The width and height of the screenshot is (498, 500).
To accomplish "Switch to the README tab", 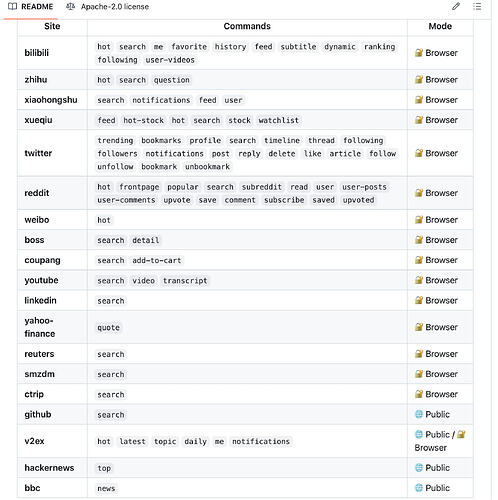I will click(31, 7).
